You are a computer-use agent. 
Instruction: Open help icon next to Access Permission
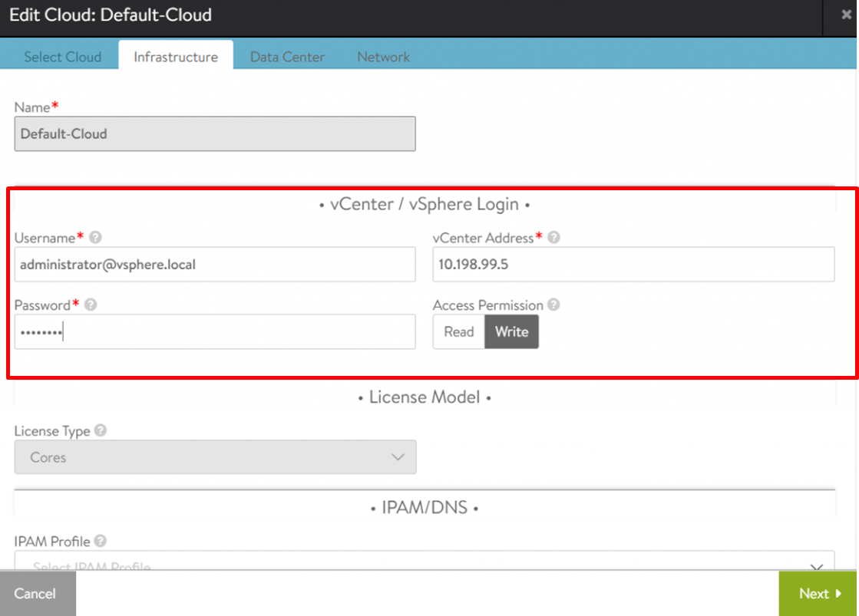553,305
